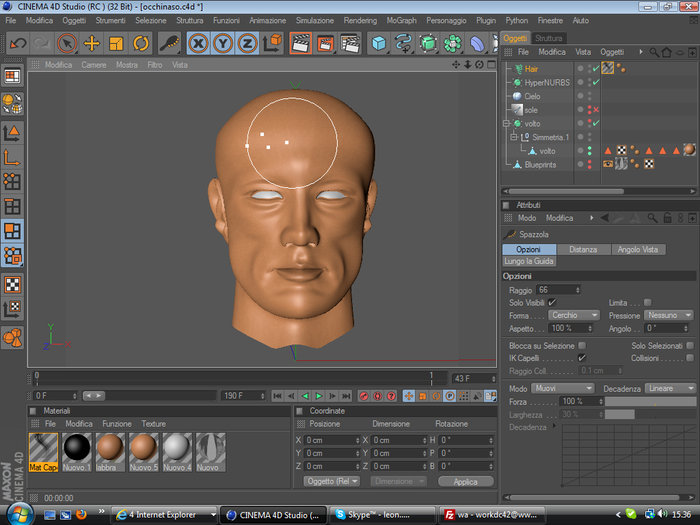Click the timeline play forward button
Screen dimensions: 700x525
[x=319, y=396]
